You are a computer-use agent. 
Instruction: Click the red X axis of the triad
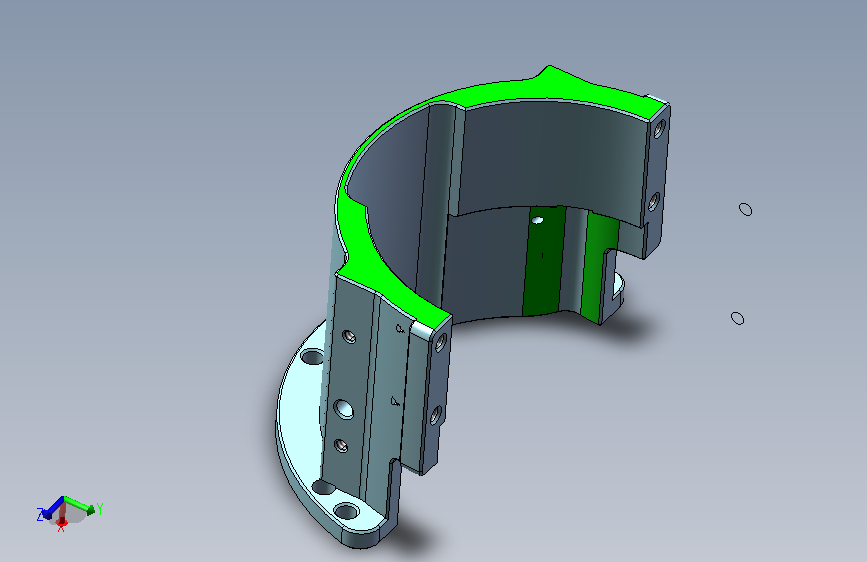point(62,514)
